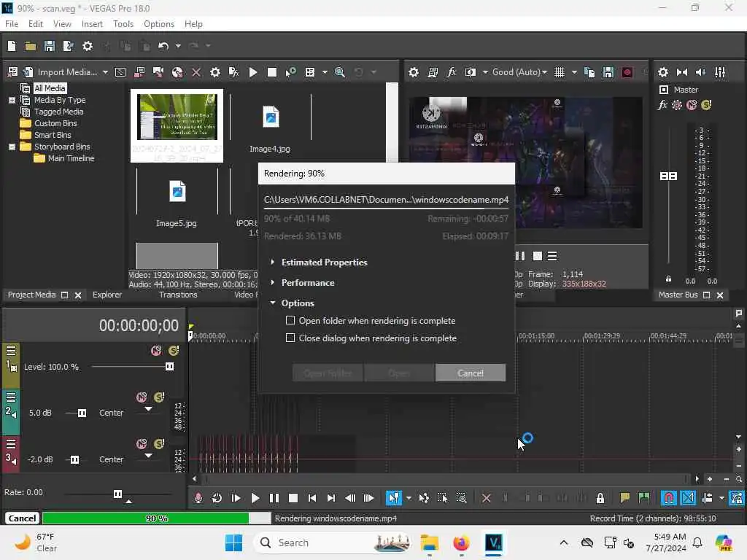Toggle dim output speaker icon
The width and height of the screenshot is (747, 560).
(700, 72)
